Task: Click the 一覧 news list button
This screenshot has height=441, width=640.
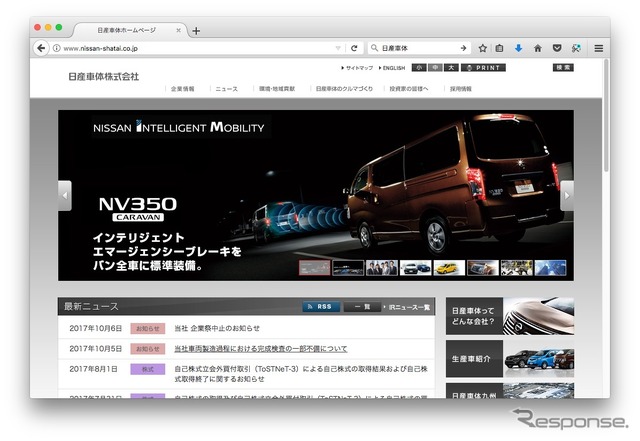Action: (x=362, y=307)
